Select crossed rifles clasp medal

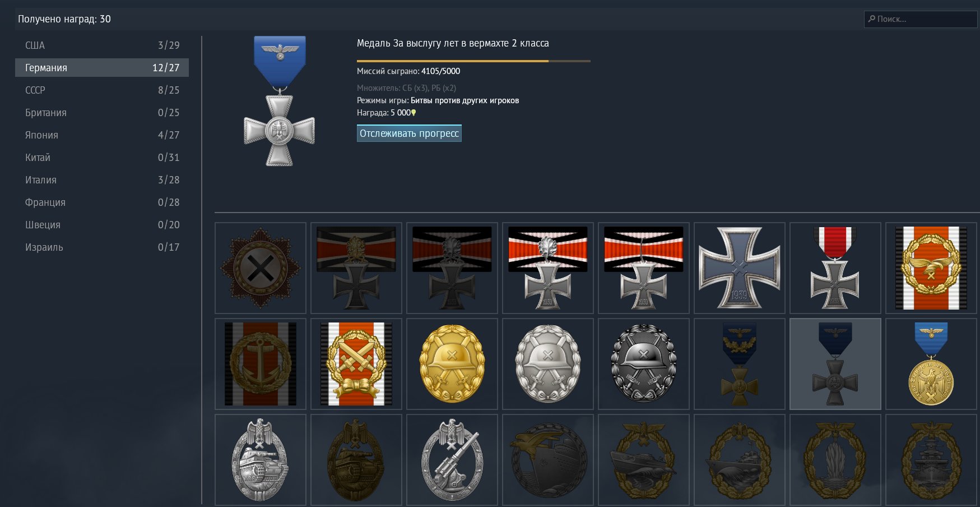356,364
